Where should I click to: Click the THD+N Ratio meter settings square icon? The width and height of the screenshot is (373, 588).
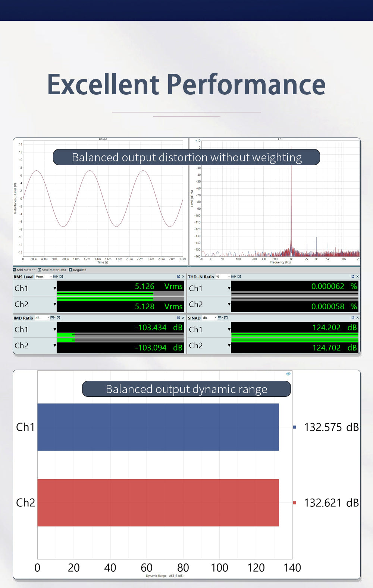(239, 276)
